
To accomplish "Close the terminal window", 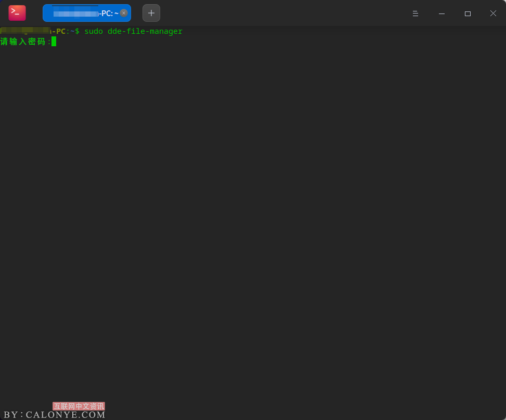I will pos(493,14).
